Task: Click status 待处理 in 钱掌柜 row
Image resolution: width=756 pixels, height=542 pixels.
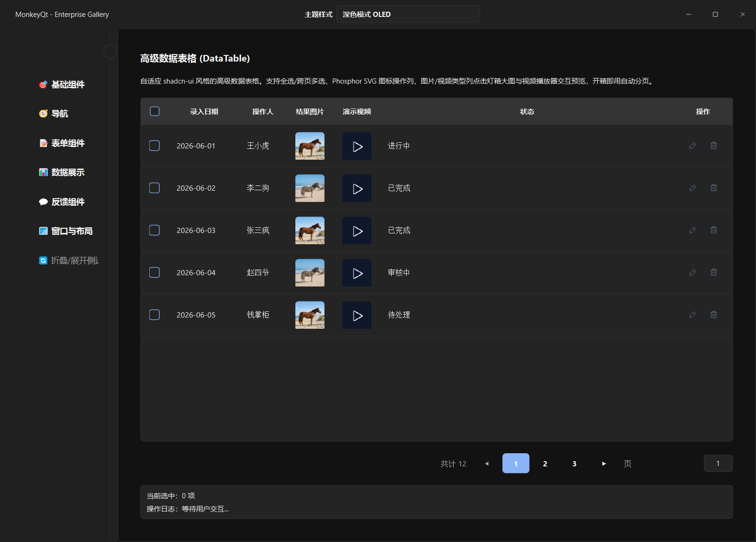Action: 399,315
